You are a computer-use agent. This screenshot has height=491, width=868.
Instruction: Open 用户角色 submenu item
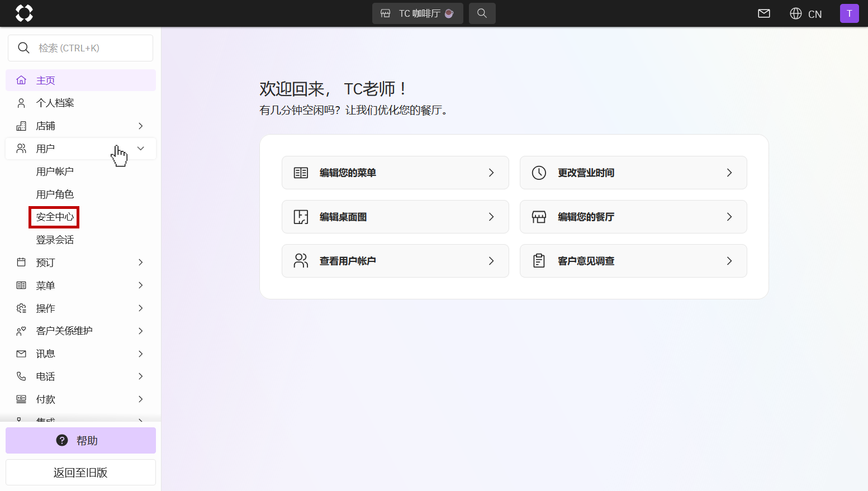pos(55,194)
